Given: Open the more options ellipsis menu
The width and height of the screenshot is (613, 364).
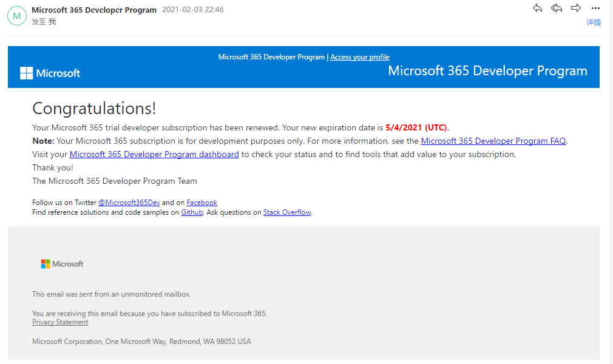Looking at the screenshot, I should click(595, 8).
